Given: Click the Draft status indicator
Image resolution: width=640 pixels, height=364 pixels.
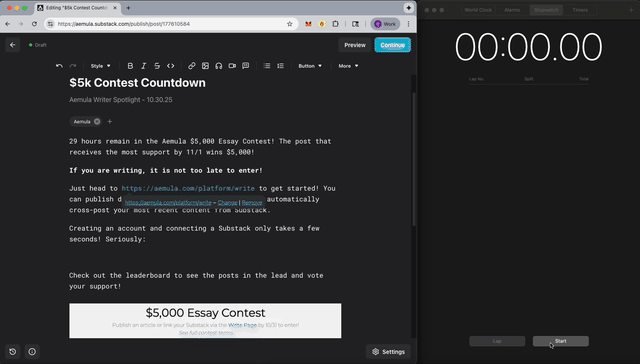Looking at the screenshot, I should (38, 45).
